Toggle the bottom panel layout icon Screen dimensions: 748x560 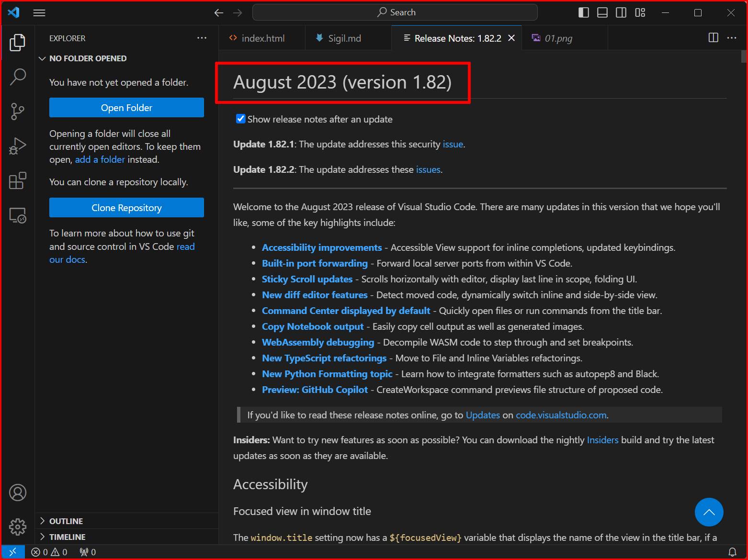(602, 13)
